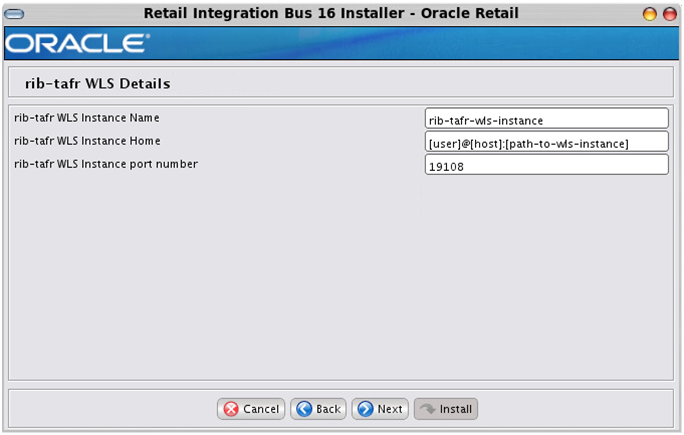This screenshot has width=684, height=435.
Task: Click the 'rib-tafr WLS Instance Home' label
Action: pos(87,141)
